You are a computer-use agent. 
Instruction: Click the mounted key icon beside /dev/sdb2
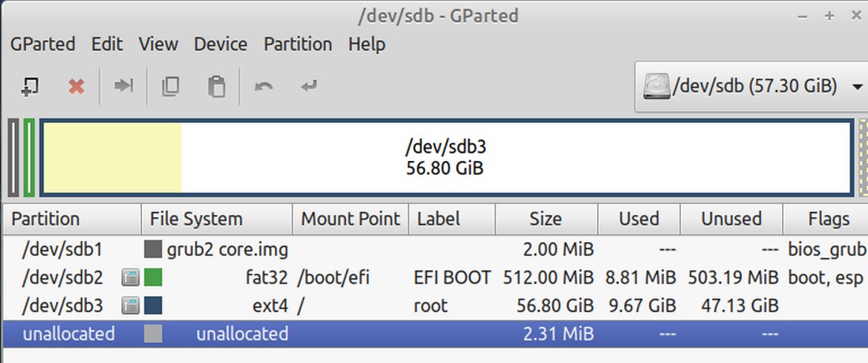click(x=130, y=277)
